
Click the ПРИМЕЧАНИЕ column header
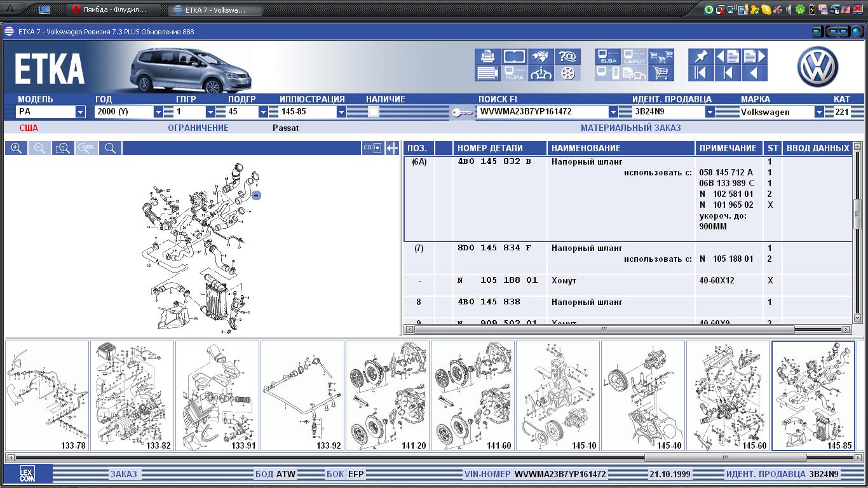[x=728, y=148]
